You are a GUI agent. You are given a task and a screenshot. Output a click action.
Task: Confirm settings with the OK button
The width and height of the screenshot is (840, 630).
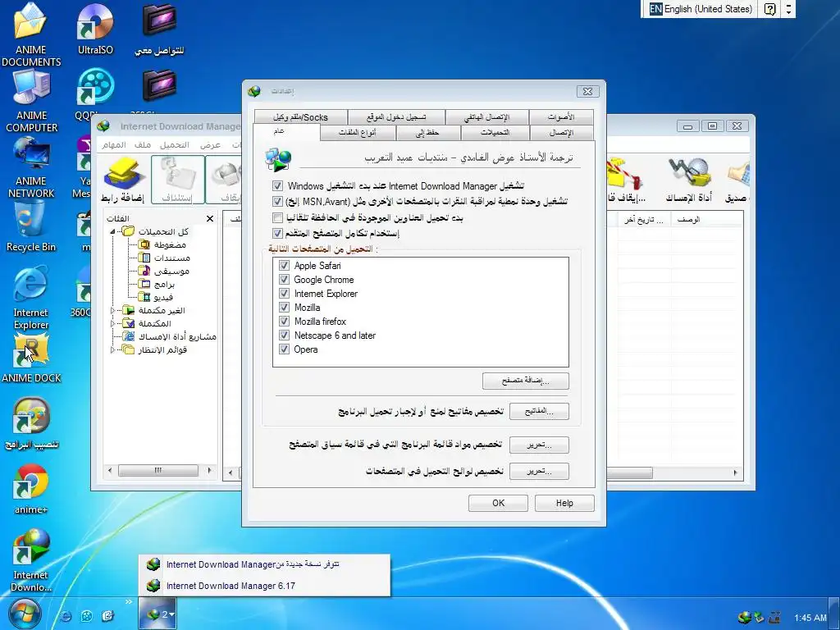[498, 503]
